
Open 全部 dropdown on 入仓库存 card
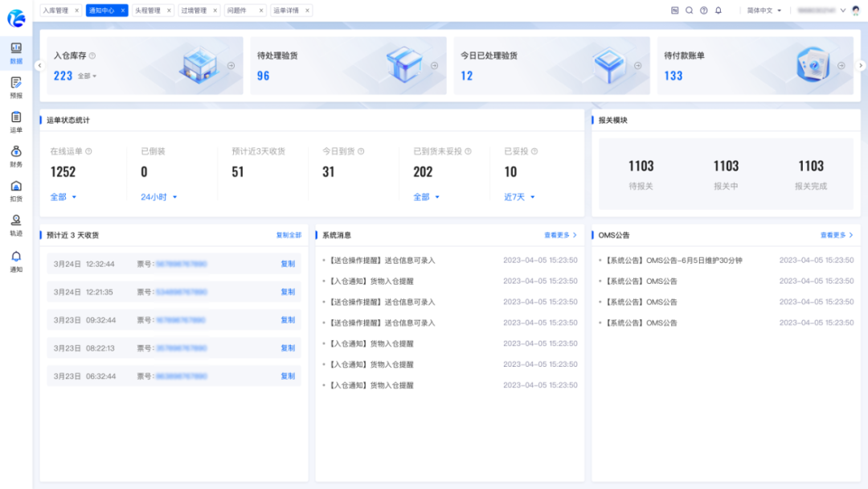point(87,76)
